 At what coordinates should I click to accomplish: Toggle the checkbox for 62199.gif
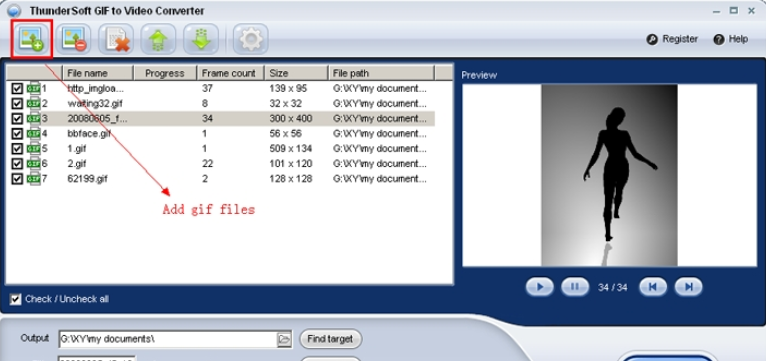pyautogui.click(x=17, y=179)
